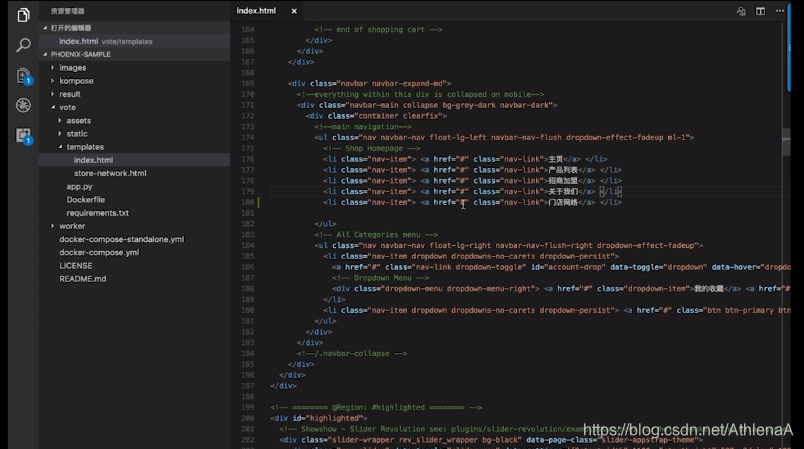This screenshot has width=804, height=449.
Task: Open store-network.html file
Action: click(x=134, y=173)
